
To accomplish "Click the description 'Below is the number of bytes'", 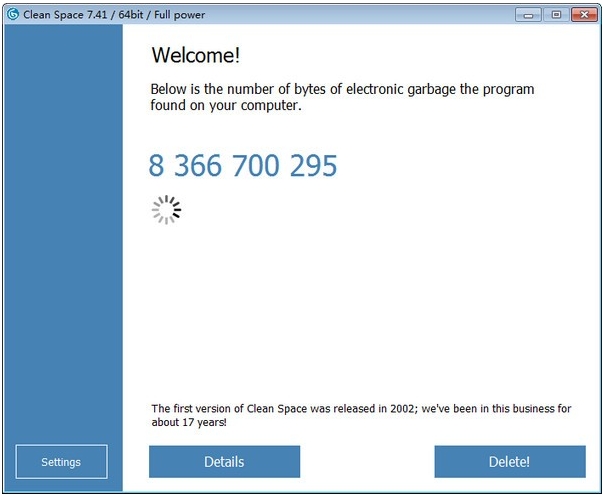I will [x=342, y=97].
